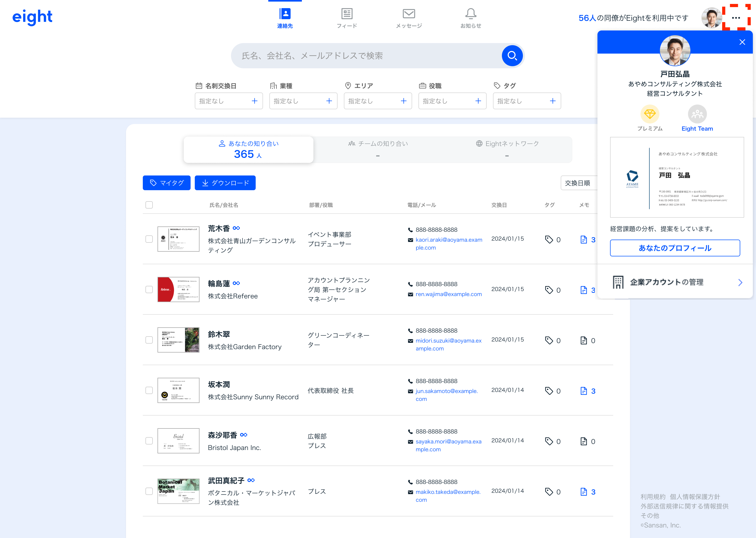Open memo icon for 荒木香 row
756x538 pixels.
584,240
